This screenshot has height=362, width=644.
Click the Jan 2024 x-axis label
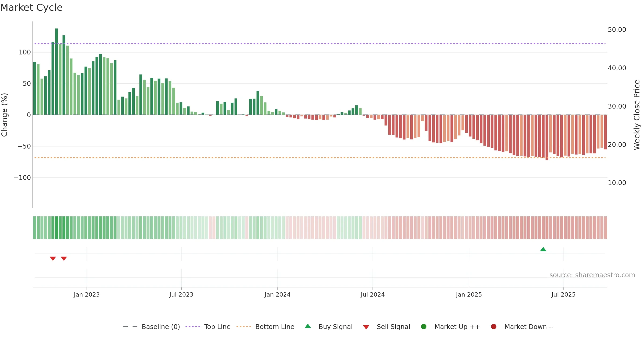point(277,295)
